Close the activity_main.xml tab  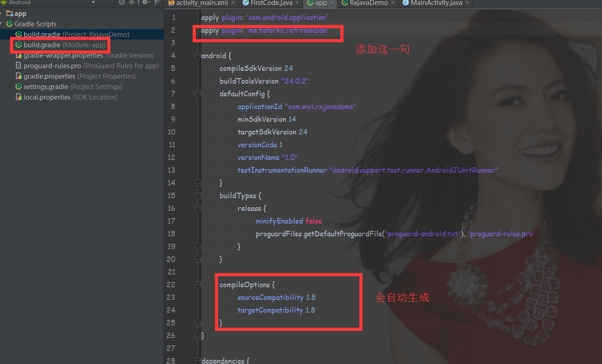[233, 3]
